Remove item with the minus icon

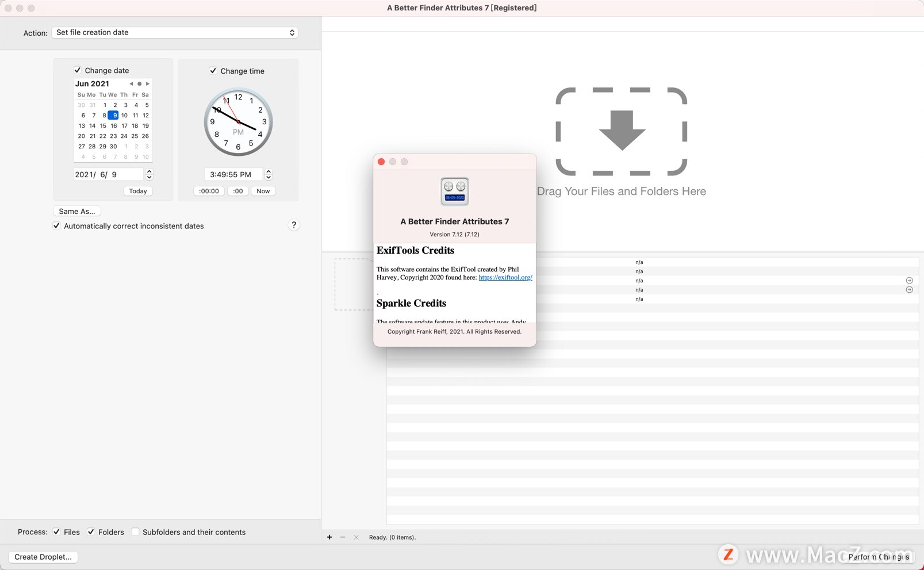coord(343,537)
